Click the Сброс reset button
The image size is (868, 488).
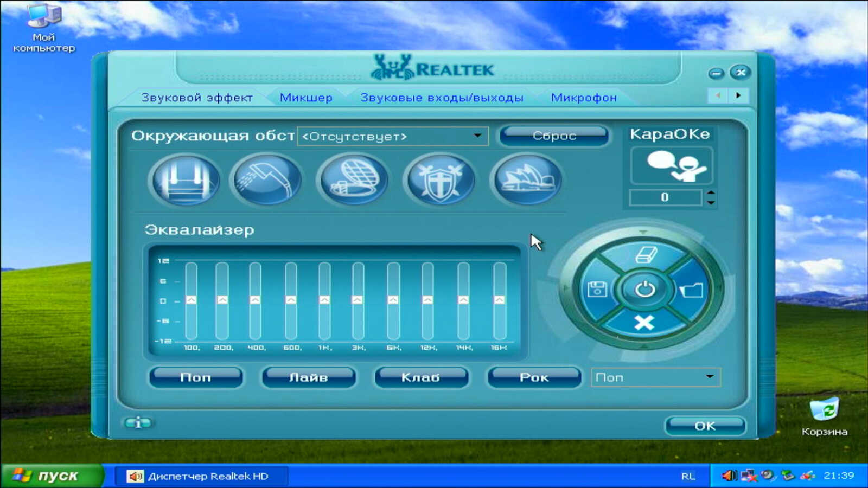click(554, 136)
